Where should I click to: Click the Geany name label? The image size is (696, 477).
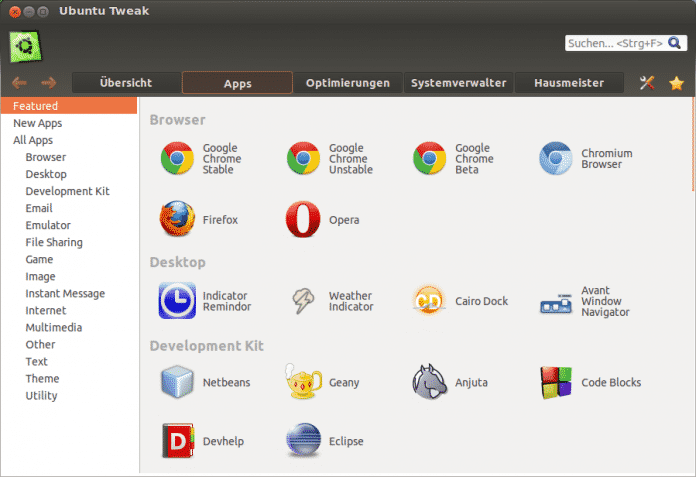(344, 382)
